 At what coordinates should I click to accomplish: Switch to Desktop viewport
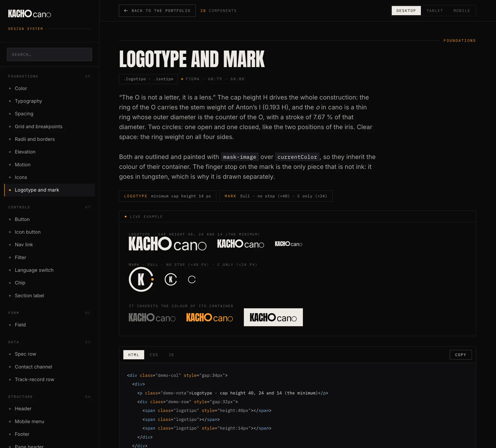tap(406, 11)
